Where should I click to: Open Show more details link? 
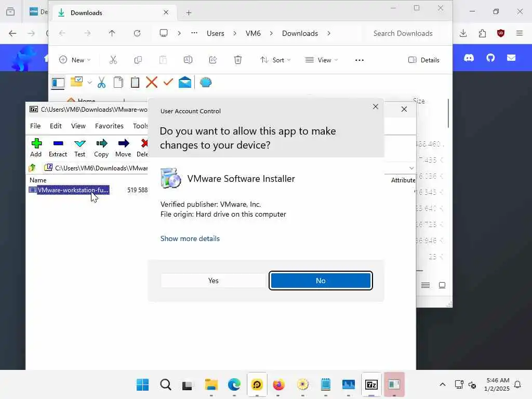pyautogui.click(x=190, y=238)
